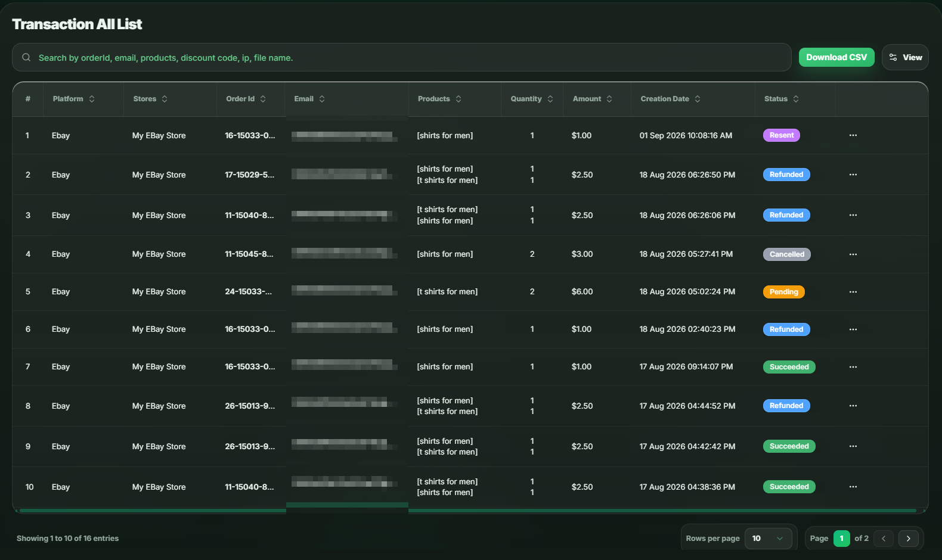
Task: Go to the previous page arrow
Action: (x=884, y=539)
